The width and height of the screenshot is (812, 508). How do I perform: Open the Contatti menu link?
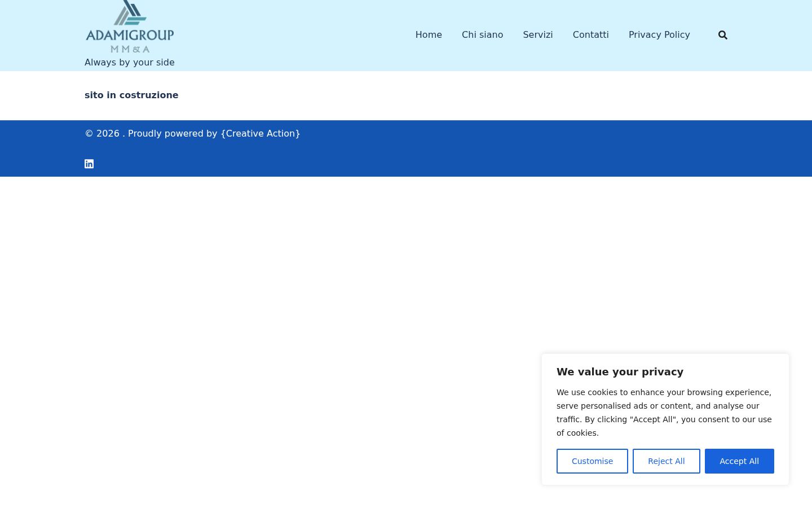(x=590, y=35)
